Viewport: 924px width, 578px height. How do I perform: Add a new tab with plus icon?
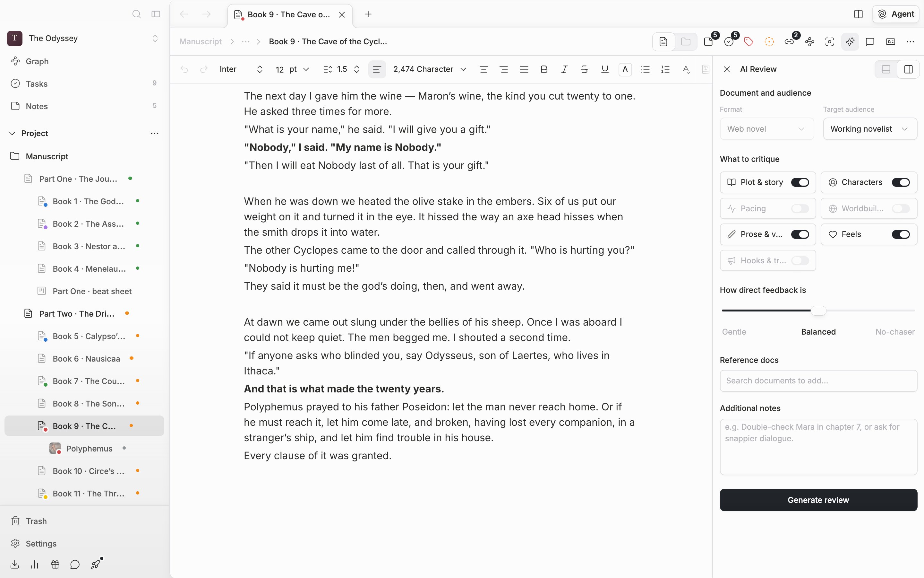(368, 14)
